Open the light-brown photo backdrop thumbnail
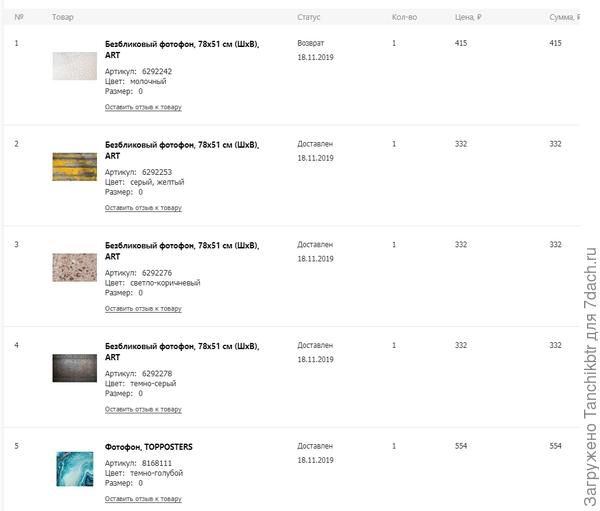Screen dimensions: 600x511 point(74,267)
